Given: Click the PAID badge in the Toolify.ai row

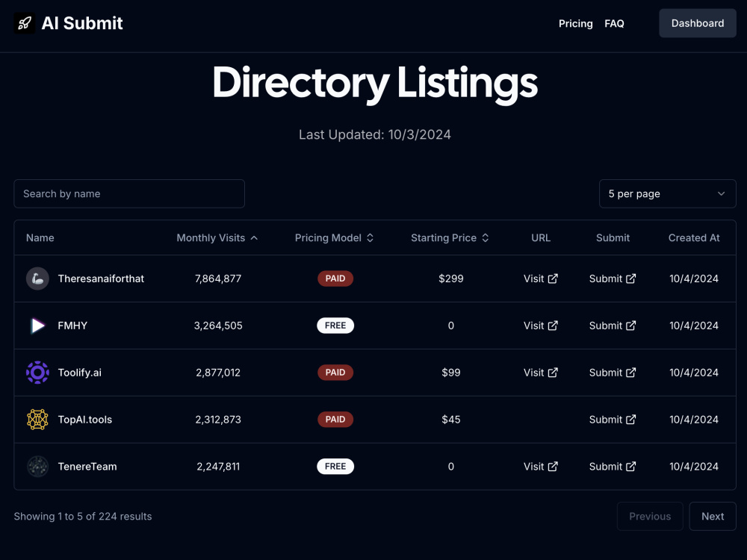Looking at the screenshot, I should point(335,373).
